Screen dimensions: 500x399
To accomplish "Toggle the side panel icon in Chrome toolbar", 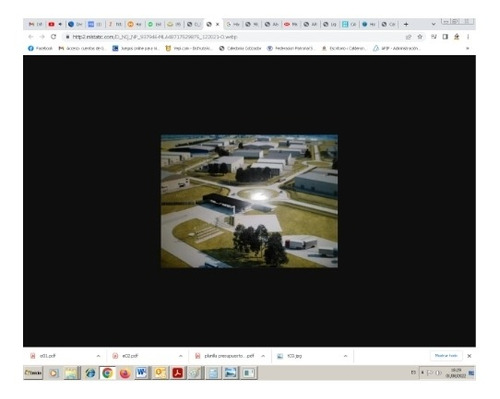I will pyautogui.click(x=445, y=37).
